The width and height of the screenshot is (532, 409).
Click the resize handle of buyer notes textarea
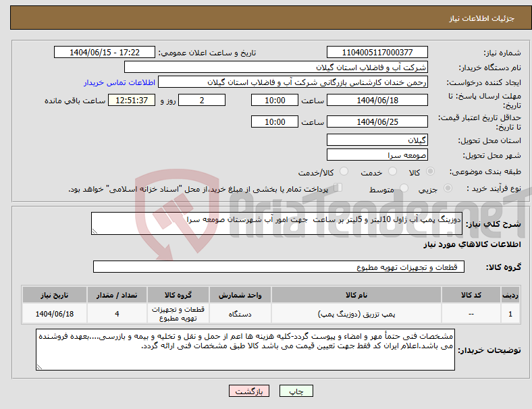coord(39,367)
